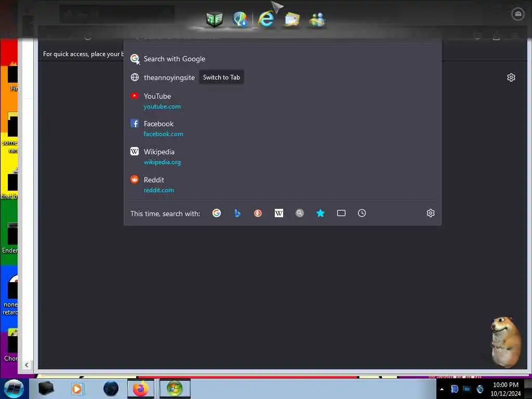This screenshot has width=532, height=399.
Task: Click the globe icon beside theannoyingsite
Action: tap(135, 77)
